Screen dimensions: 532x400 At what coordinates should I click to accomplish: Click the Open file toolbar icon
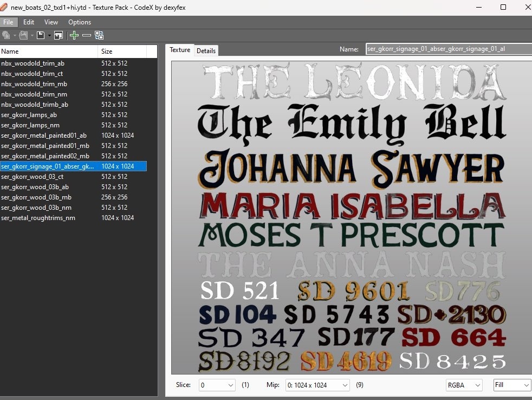point(23,35)
